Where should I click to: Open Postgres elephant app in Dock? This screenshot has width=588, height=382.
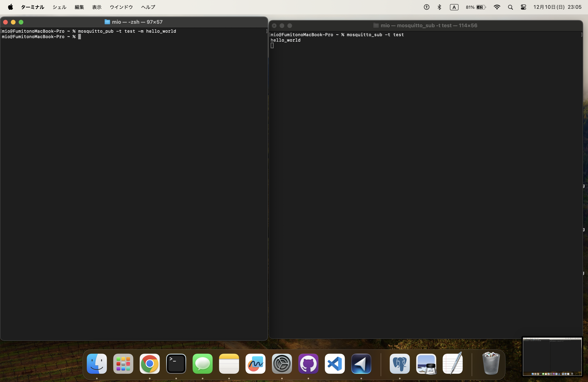tap(400, 364)
